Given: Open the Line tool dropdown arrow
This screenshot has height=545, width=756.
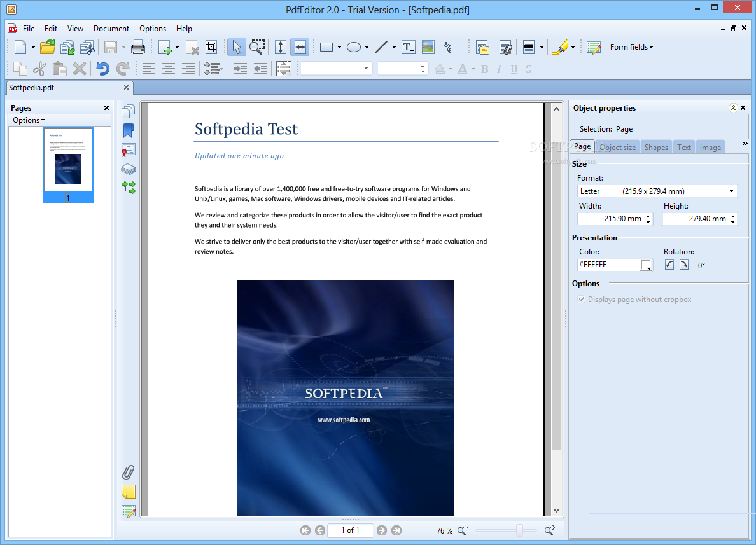Looking at the screenshot, I should 394,47.
